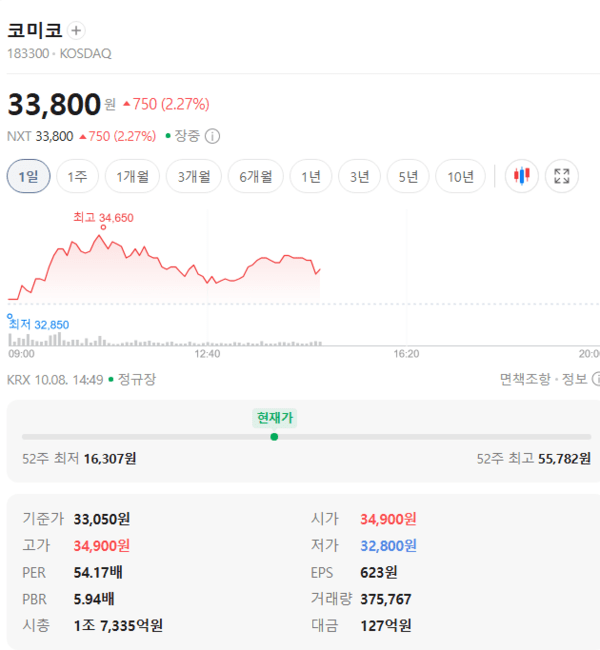Click the NXT 33,800 price text
Screen dimensions: 600x650
[40, 136]
